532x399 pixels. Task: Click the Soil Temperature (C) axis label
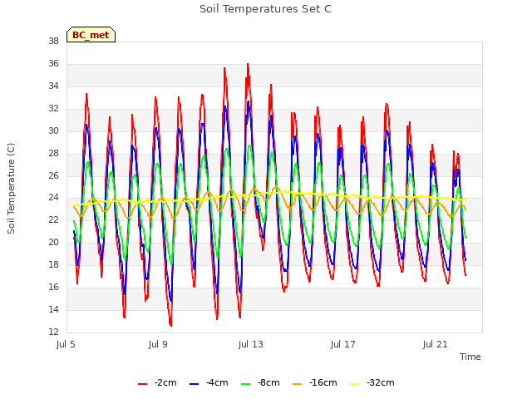(x=11, y=189)
